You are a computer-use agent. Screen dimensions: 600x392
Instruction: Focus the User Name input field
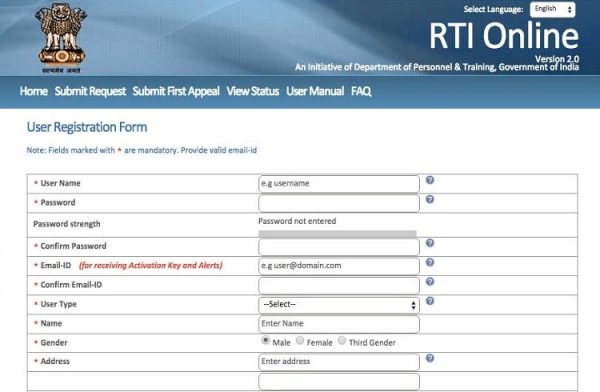tap(339, 184)
